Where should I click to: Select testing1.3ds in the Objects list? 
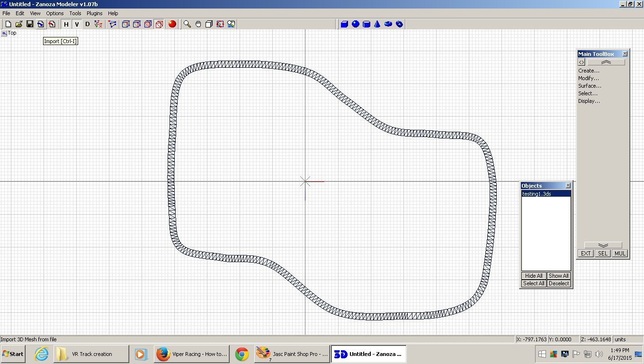tap(546, 194)
